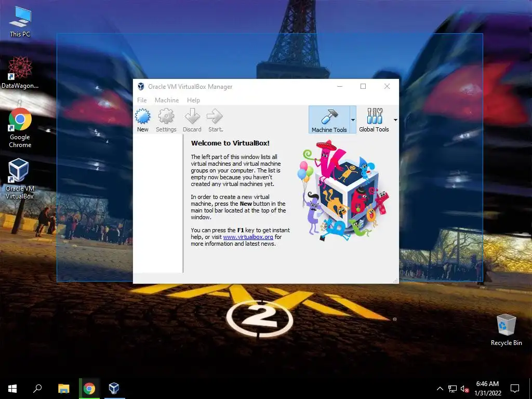Maximize the VirtualBox Manager window
Screen dimensions: 532x399
tap(363, 87)
